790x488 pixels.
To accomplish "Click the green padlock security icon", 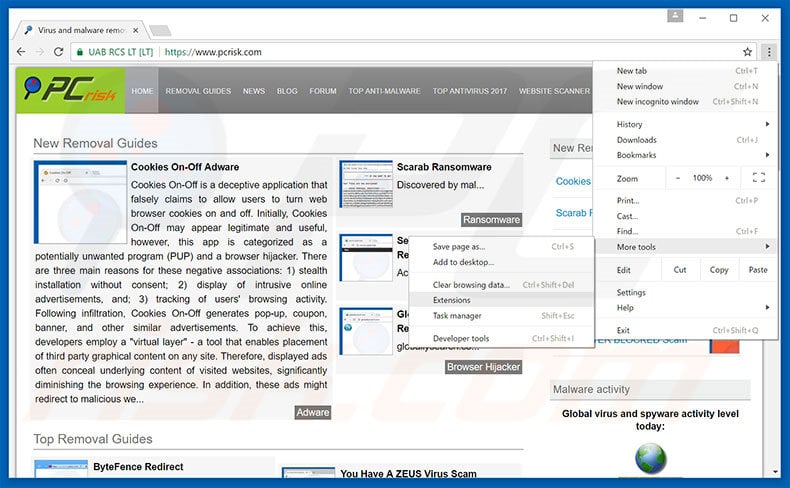I will (x=80, y=52).
